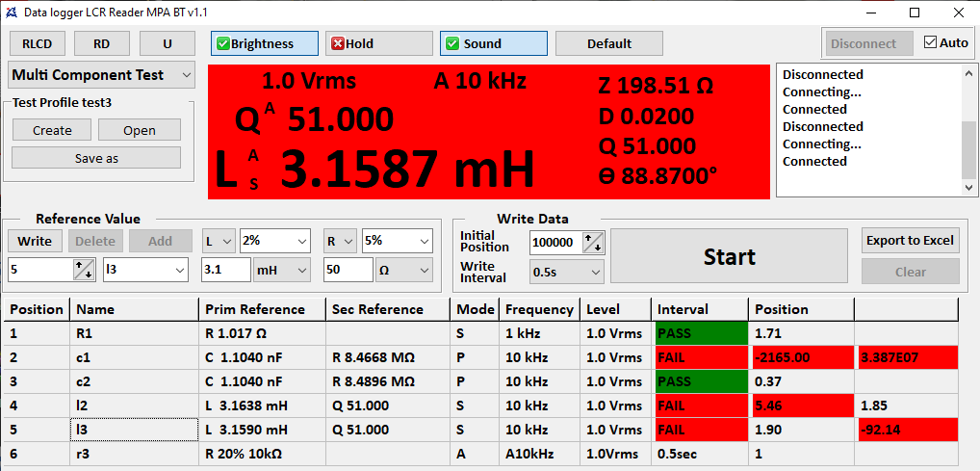Select the c1 row name cell
Screen dimensions: 980x471
point(134,357)
